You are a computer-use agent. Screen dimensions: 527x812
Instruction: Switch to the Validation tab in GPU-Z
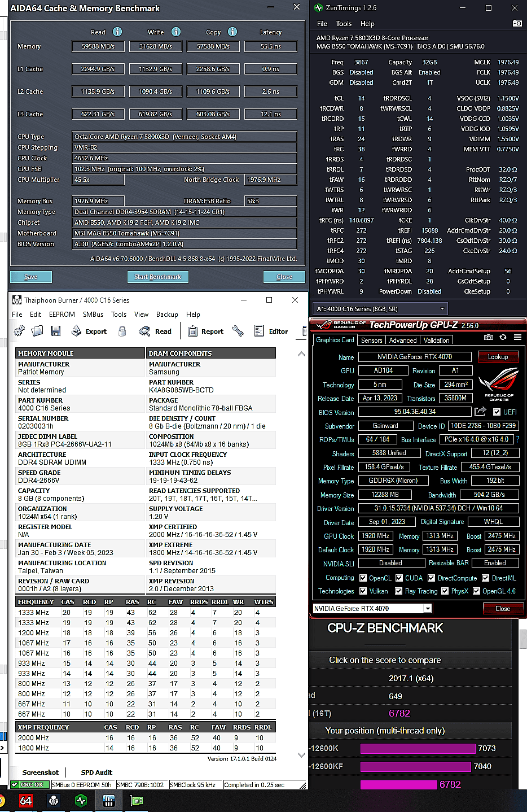(x=437, y=340)
